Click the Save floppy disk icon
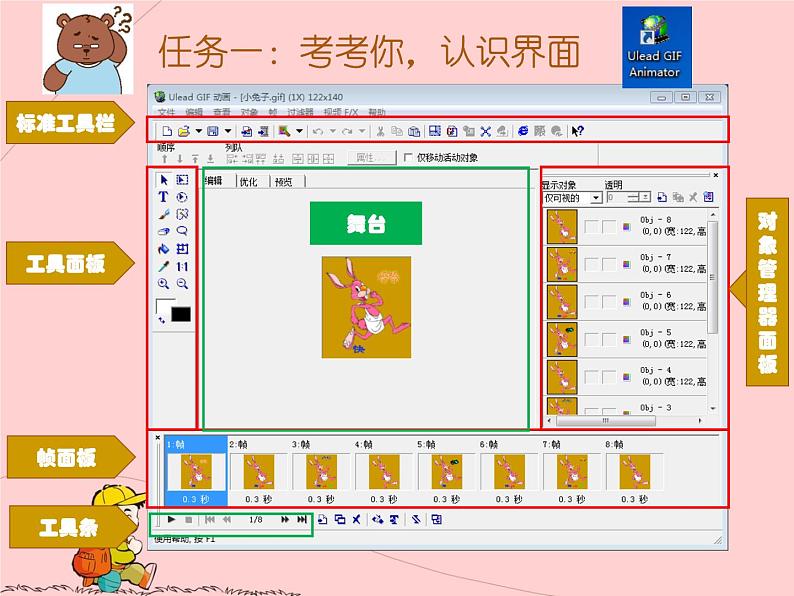794x596 pixels. click(x=213, y=131)
